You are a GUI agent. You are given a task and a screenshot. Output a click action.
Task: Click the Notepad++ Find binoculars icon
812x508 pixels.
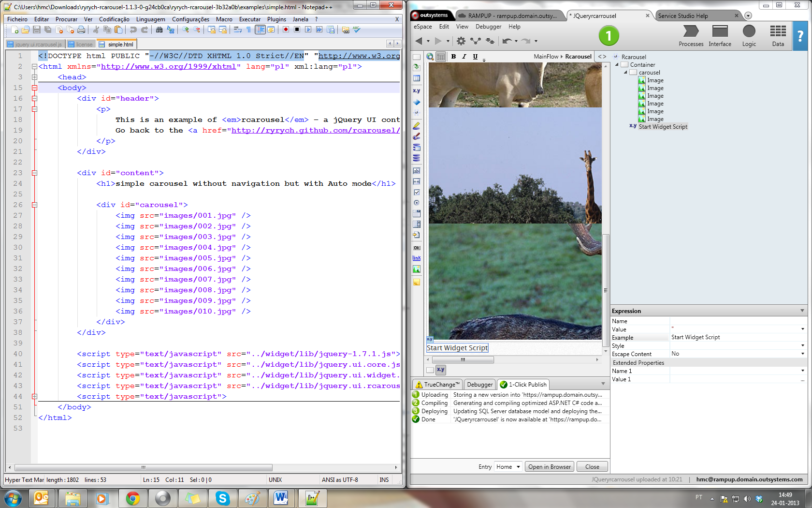[159, 30]
